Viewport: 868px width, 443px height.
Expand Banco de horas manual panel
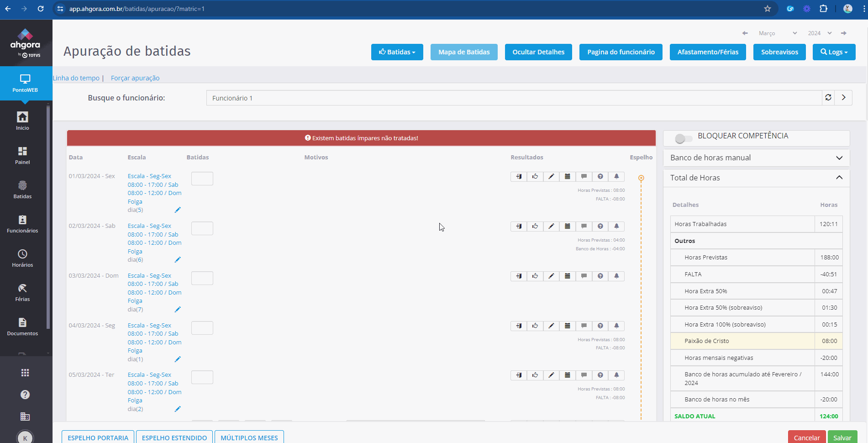(756, 158)
